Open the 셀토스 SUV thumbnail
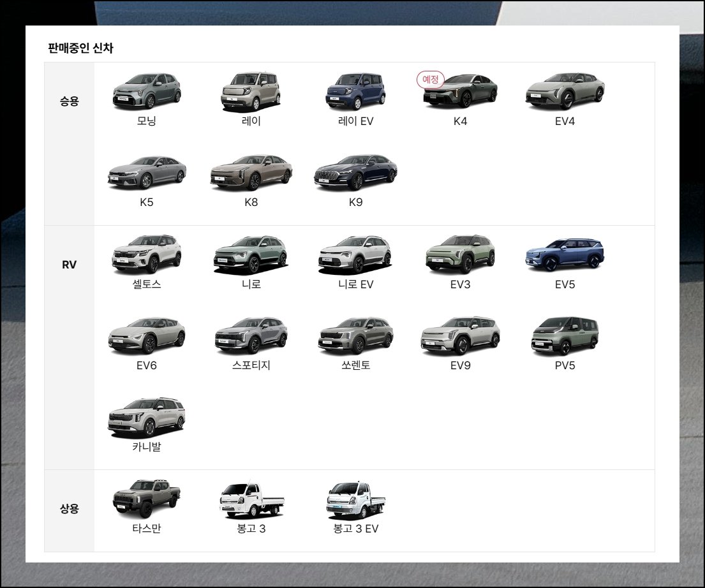705x588 pixels. pos(147,254)
